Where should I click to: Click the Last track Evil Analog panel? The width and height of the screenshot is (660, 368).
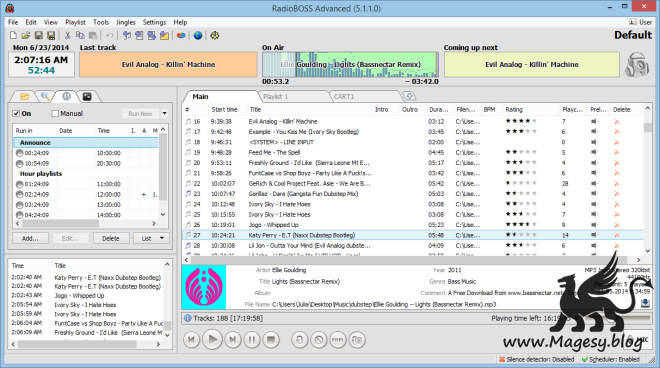(168, 64)
